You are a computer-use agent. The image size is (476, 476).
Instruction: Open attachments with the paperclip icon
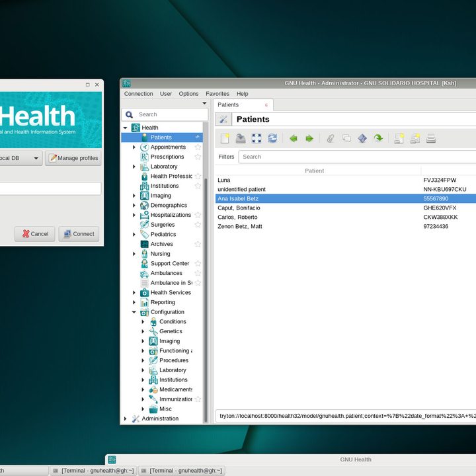(331, 138)
